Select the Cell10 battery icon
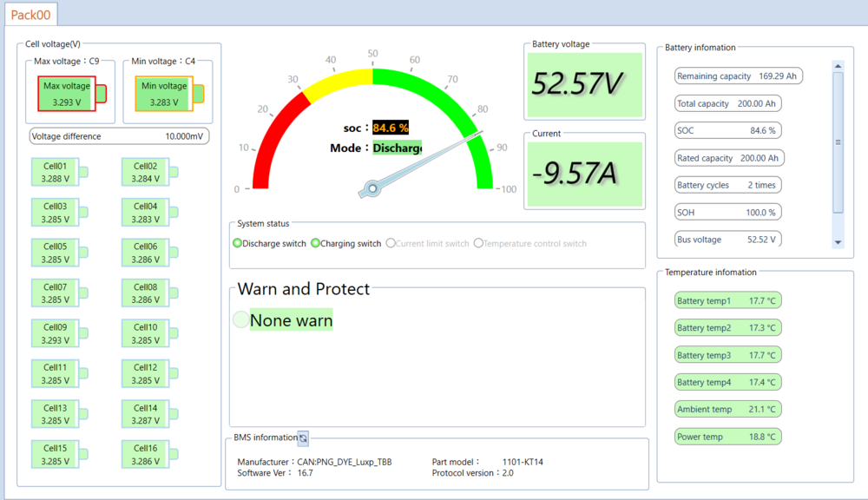868x500 pixels. [149, 334]
